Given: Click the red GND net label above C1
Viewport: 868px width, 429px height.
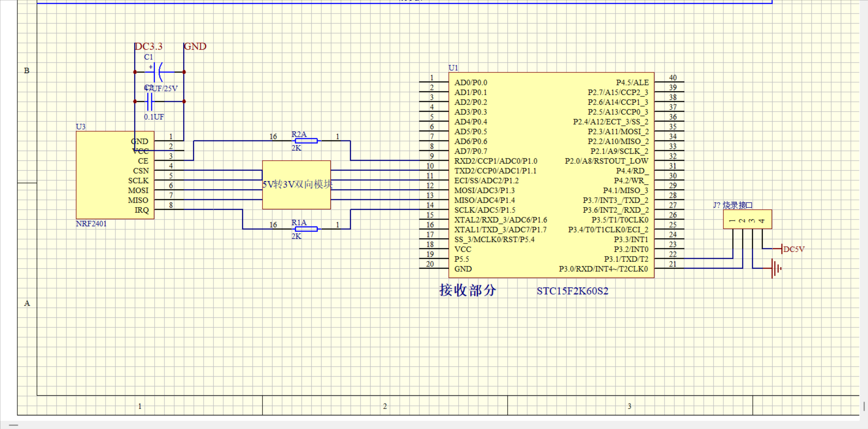Looking at the screenshot, I should 195,46.
